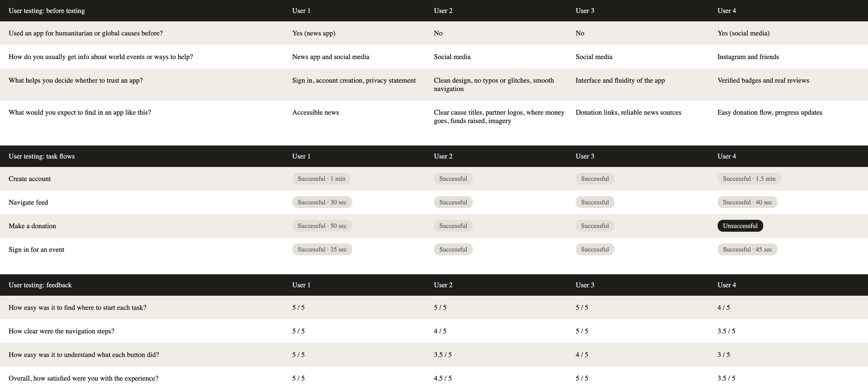Click the 'User testing: task flows' header

42,156
